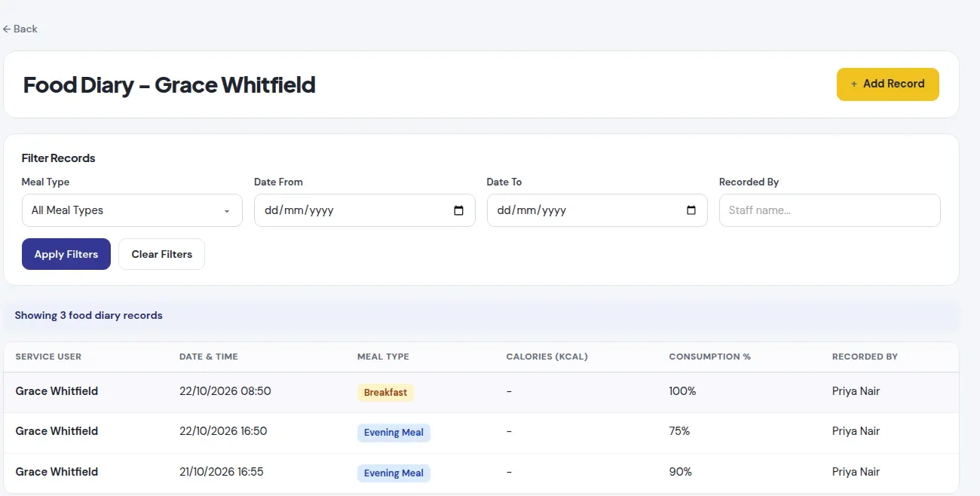Screen dimensions: 980x496
Task: Click the Showing 3 food diary records text
Action: [89, 315]
